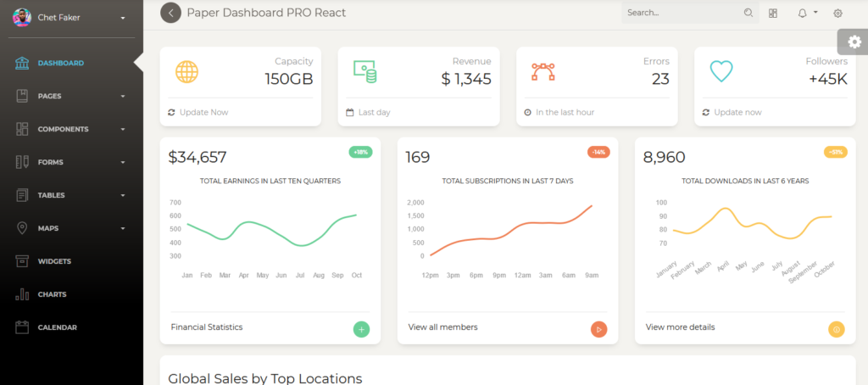
Task: Click the search magnifier icon
Action: tap(748, 13)
